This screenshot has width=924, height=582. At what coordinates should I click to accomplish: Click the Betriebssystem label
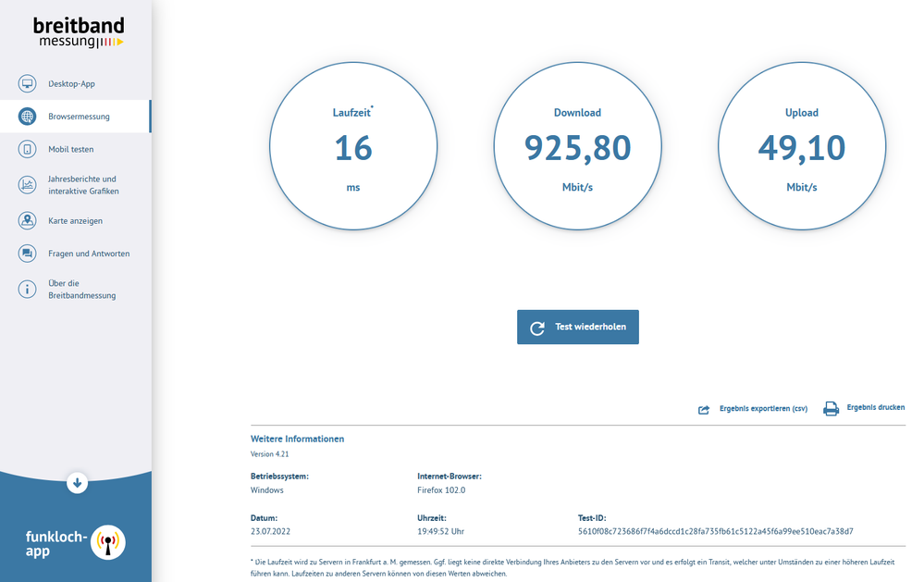tap(279, 476)
